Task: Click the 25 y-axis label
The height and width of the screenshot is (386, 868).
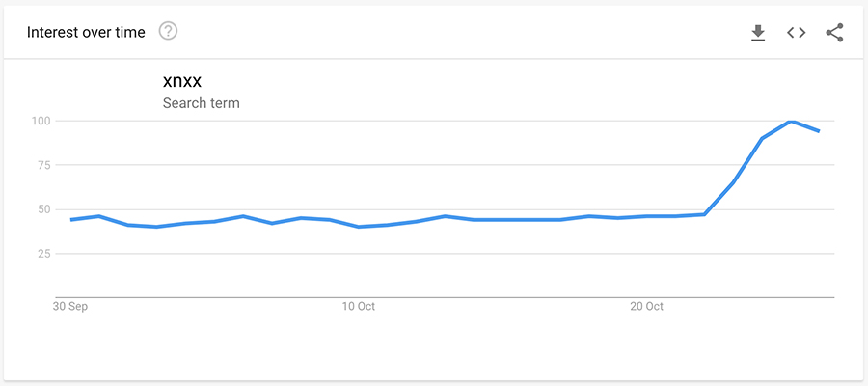Action: pyautogui.click(x=42, y=254)
